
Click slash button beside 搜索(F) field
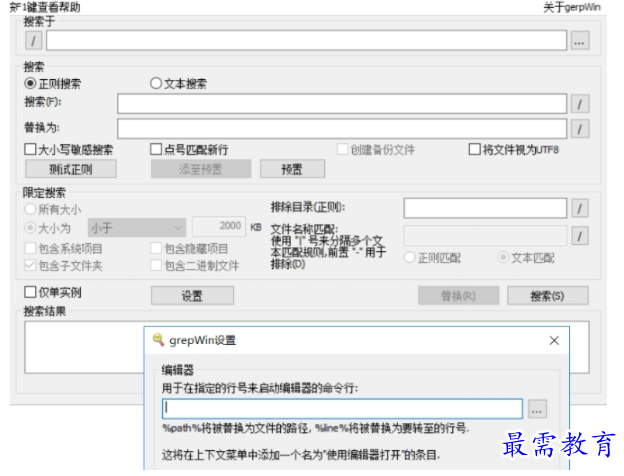pos(580,104)
